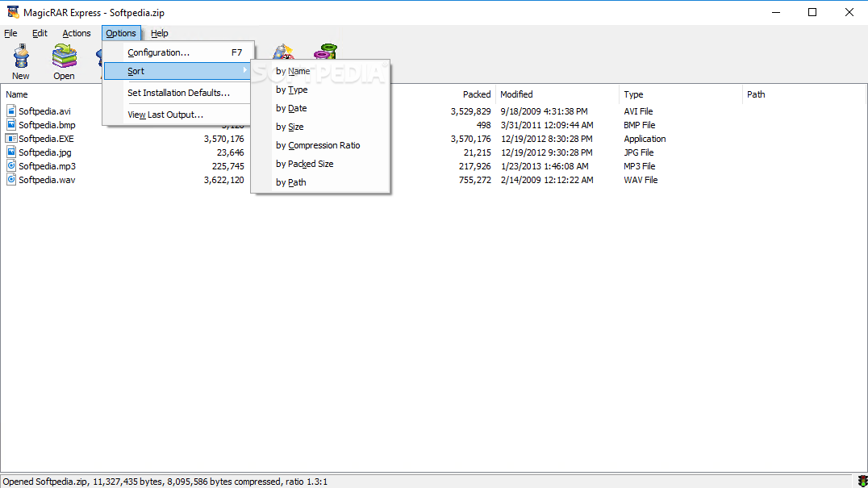
Task: Click the application icon beside Softpedia.EXE
Action: [11, 138]
